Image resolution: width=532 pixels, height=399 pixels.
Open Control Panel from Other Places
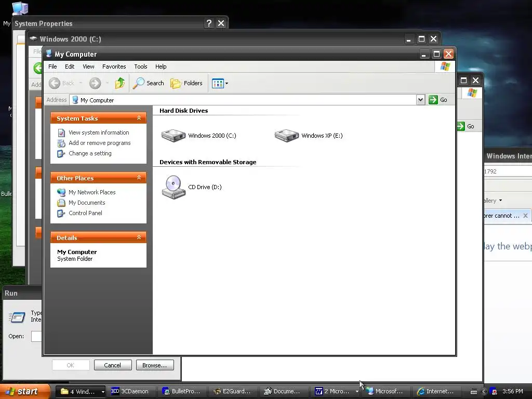pos(85,213)
